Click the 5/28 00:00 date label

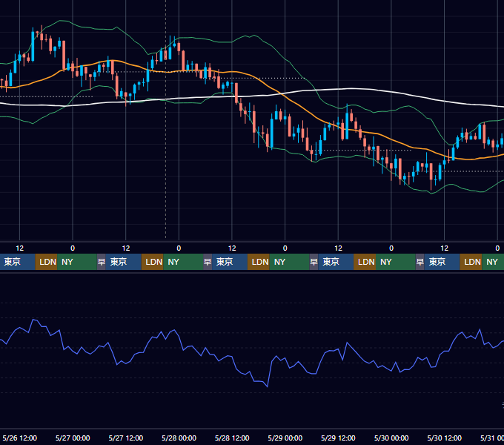(179, 438)
